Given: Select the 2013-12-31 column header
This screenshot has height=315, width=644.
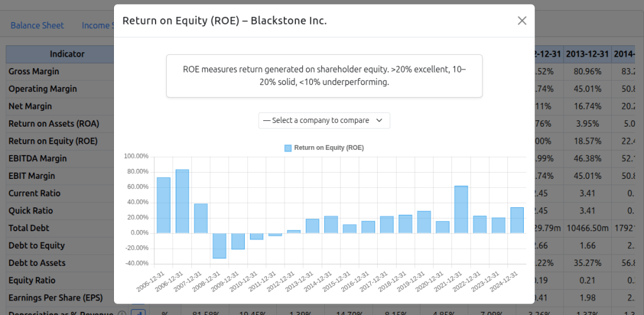Looking at the screenshot, I should pos(587,54).
